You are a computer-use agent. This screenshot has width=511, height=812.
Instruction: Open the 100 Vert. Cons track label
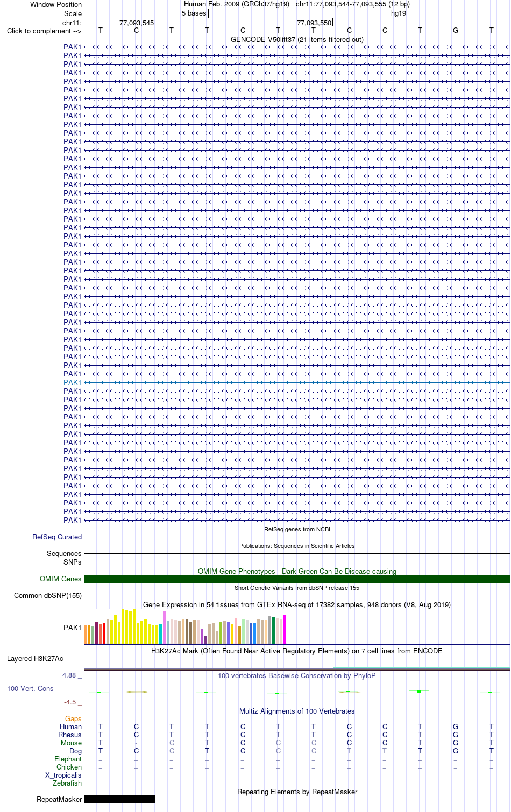click(x=30, y=688)
